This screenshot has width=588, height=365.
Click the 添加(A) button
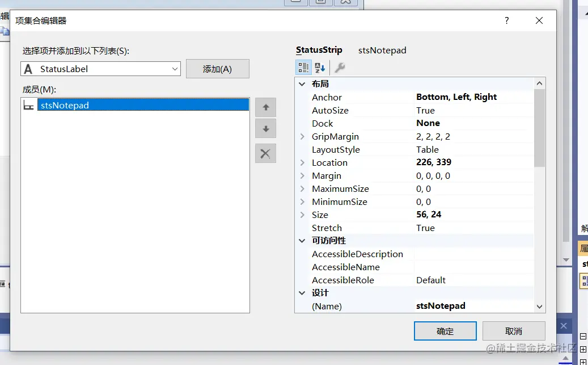218,69
